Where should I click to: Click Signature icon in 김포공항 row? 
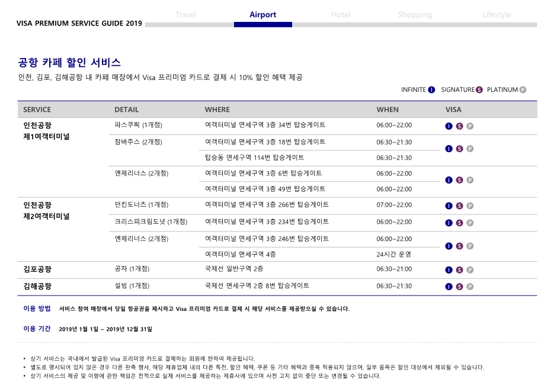point(459,270)
